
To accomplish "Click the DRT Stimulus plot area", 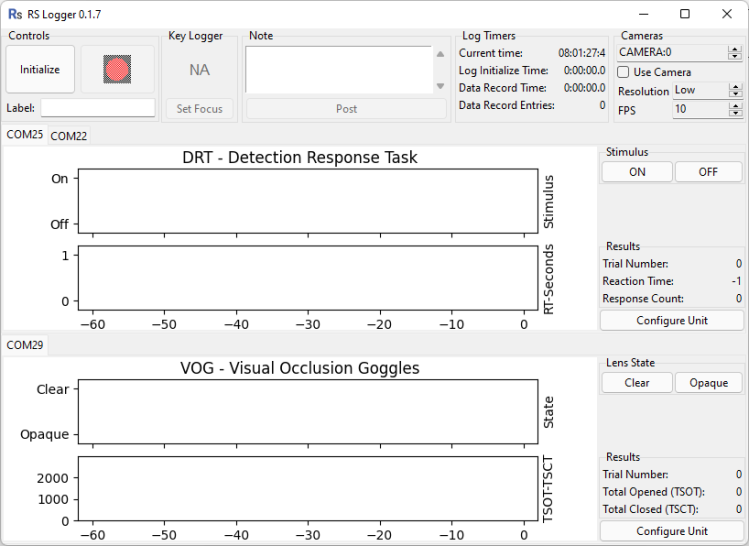I will [x=308, y=201].
